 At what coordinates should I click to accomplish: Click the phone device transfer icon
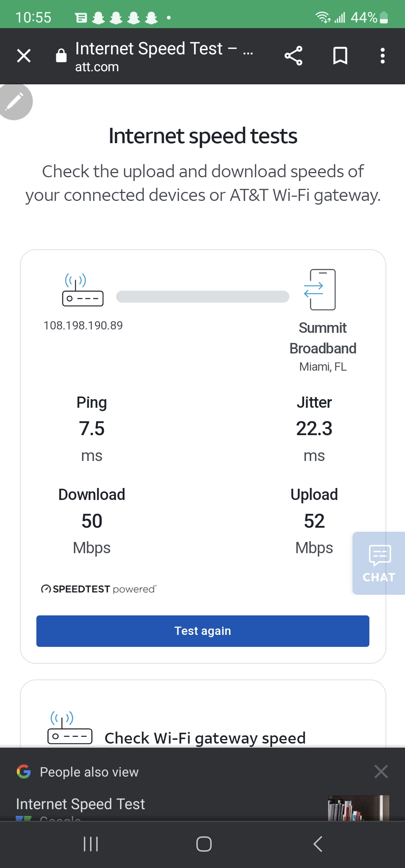click(x=320, y=289)
